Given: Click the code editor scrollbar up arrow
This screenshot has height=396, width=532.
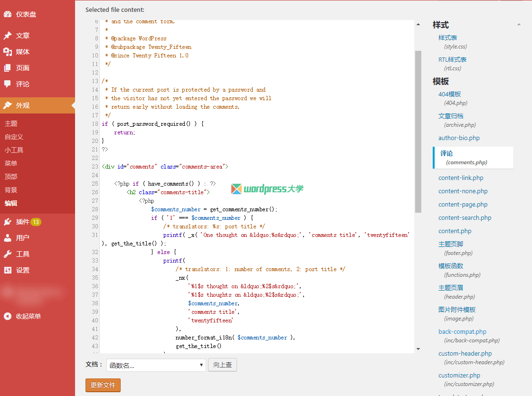Looking at the screenshot, I should click(418, 24).
